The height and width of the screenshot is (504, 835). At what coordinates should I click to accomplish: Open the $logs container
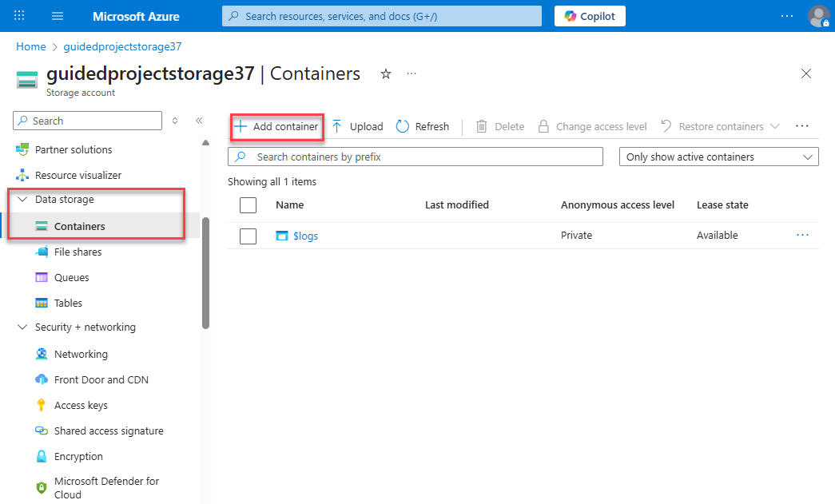coord(306,236)
